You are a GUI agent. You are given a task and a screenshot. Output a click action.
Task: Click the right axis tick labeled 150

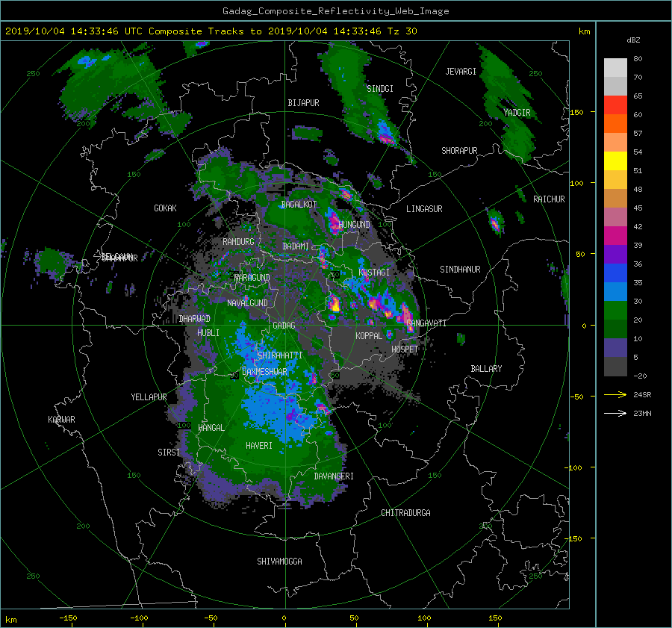576,112
